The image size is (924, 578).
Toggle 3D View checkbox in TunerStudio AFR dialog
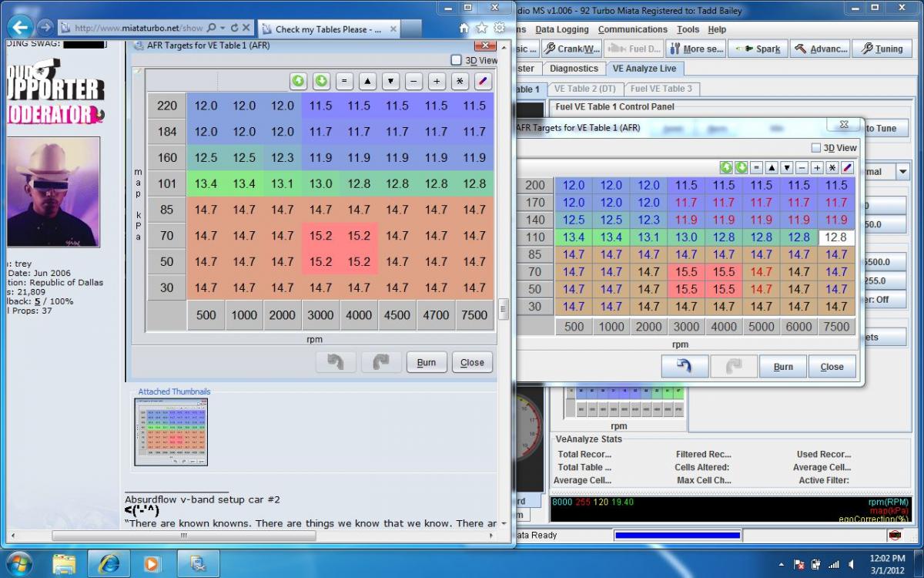816,148
